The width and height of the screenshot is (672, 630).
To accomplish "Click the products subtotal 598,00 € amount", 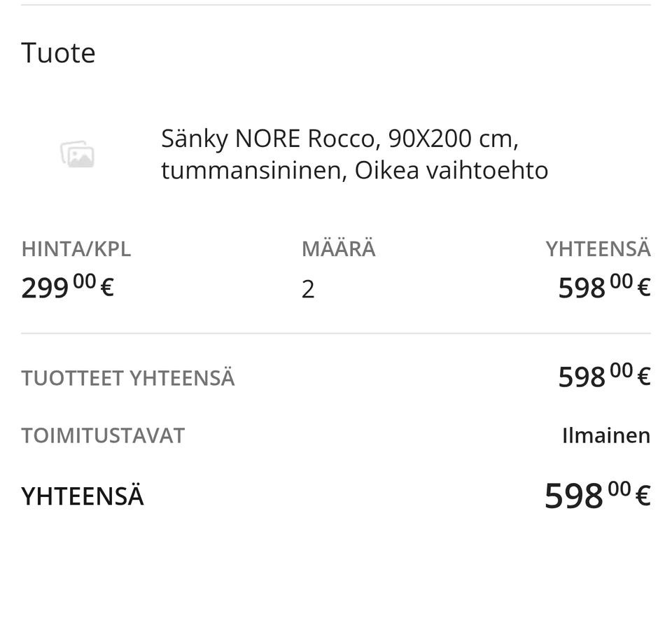I will [604, 376].
